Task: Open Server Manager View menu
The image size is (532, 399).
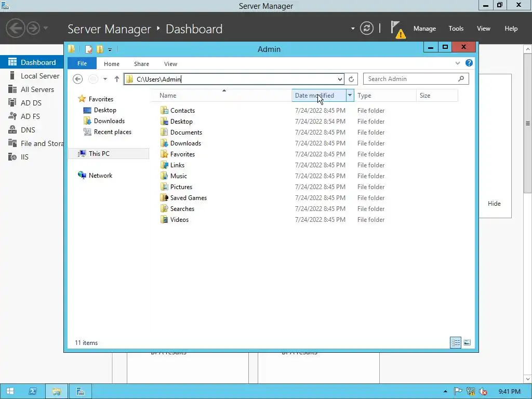Action: pos(484,29)
